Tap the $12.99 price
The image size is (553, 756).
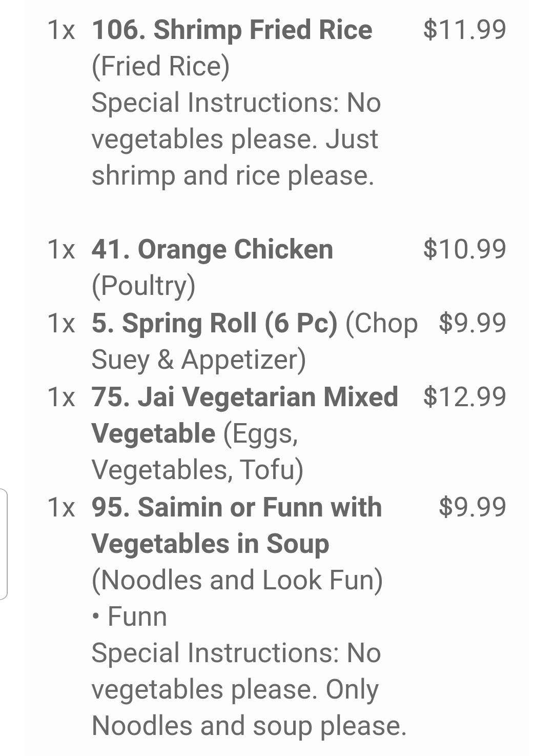[464, 397]
